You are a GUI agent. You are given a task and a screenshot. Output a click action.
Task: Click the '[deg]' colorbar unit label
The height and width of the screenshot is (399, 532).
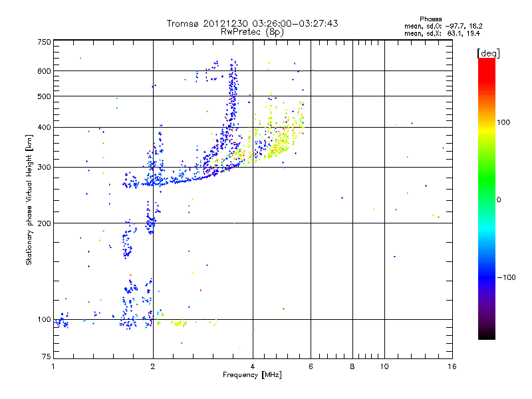488,53
